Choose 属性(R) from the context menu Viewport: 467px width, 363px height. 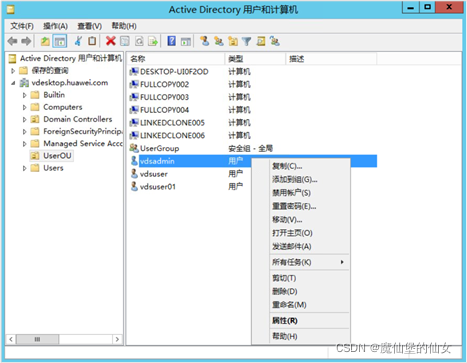click(301, 321)
